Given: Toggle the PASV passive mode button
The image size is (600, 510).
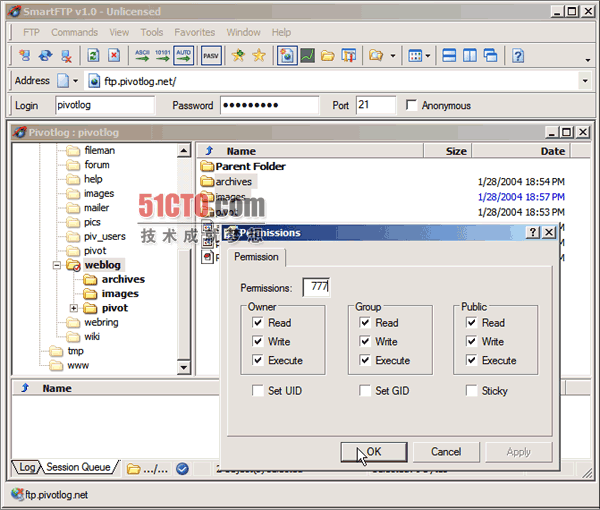Looking at the screenshot, I should tap(211, 56).
